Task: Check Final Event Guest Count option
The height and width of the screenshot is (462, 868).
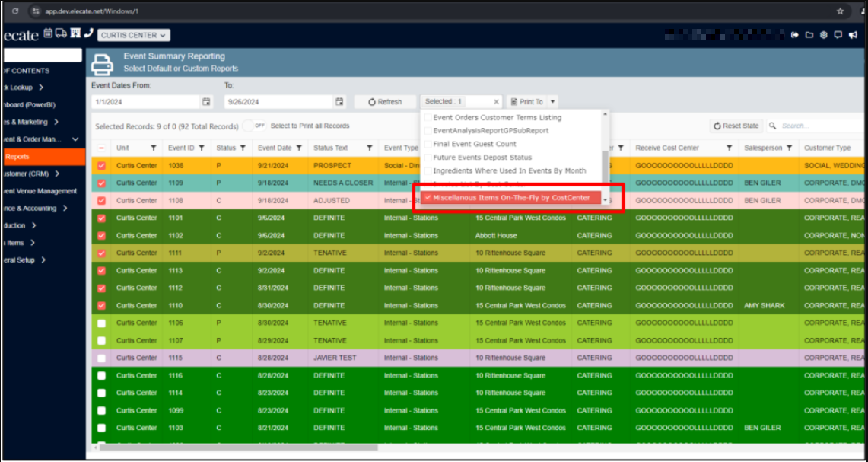Action: 474,144
